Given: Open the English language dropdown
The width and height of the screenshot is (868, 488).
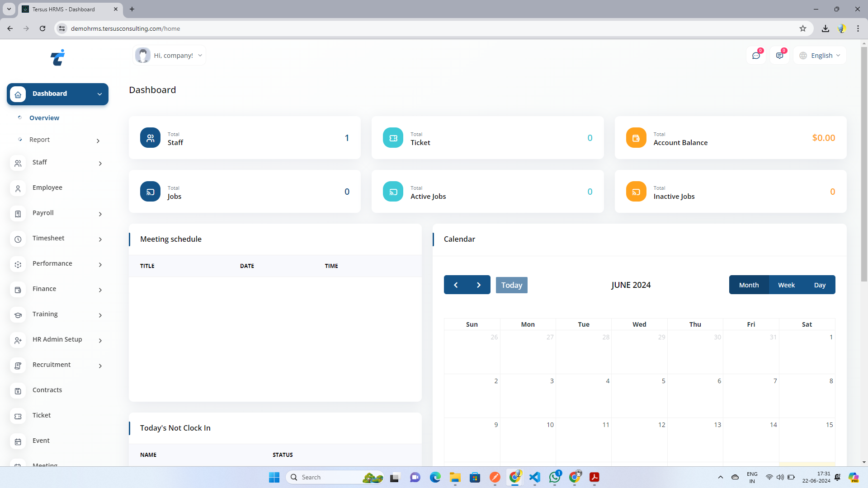Looking at the screenshot, I should pos(820,56).
